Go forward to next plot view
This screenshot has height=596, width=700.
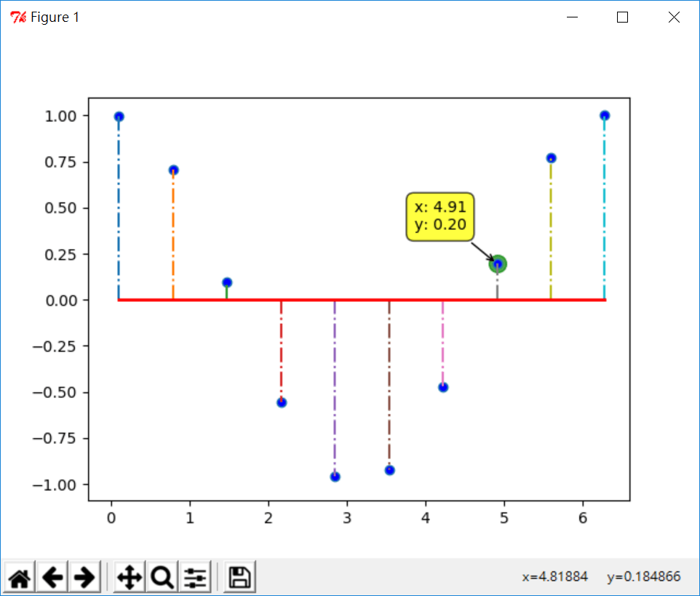click(x=85, y=576)
